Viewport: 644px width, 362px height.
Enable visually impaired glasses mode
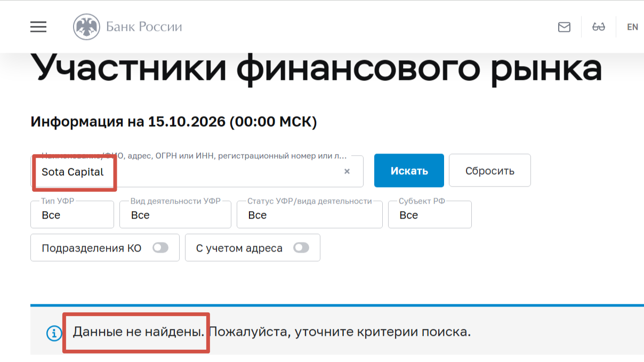point(599,27)
